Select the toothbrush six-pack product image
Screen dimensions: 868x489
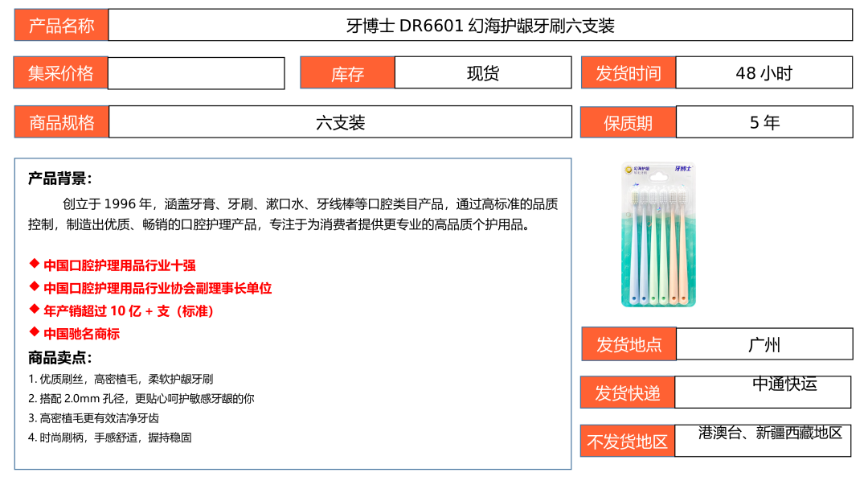(x=658, y=235)
